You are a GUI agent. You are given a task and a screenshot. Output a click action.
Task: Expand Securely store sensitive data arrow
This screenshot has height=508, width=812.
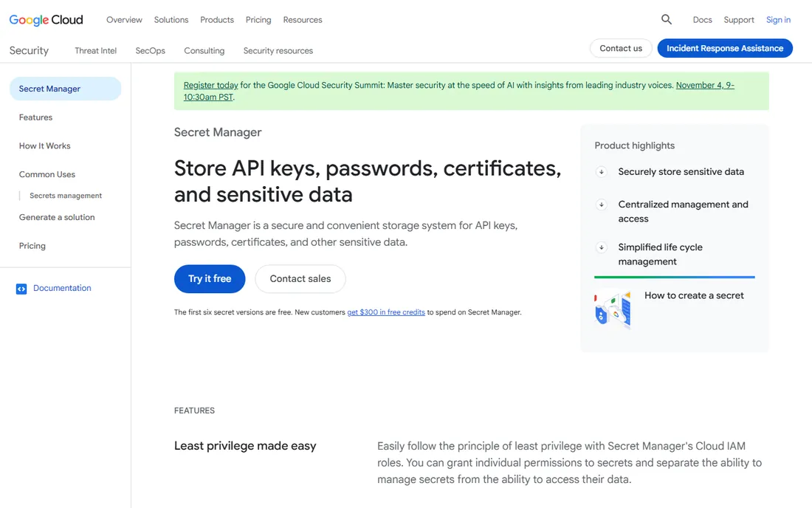(601, 171)
